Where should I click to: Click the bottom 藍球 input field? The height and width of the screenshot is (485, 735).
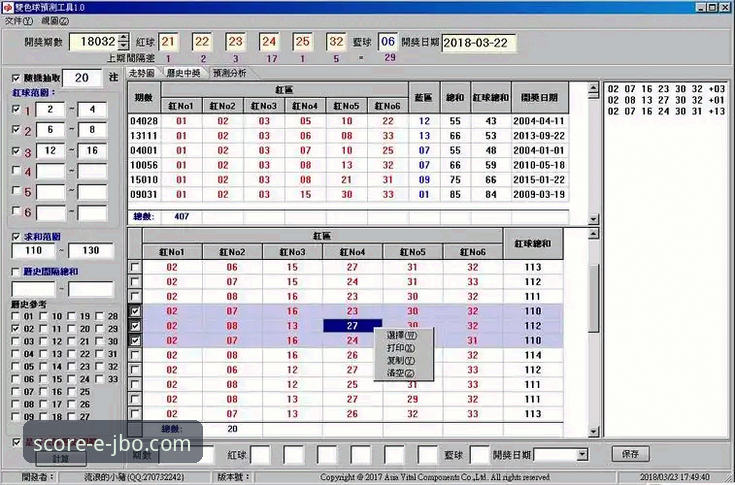pyautogui.click(x=480, y=455)
